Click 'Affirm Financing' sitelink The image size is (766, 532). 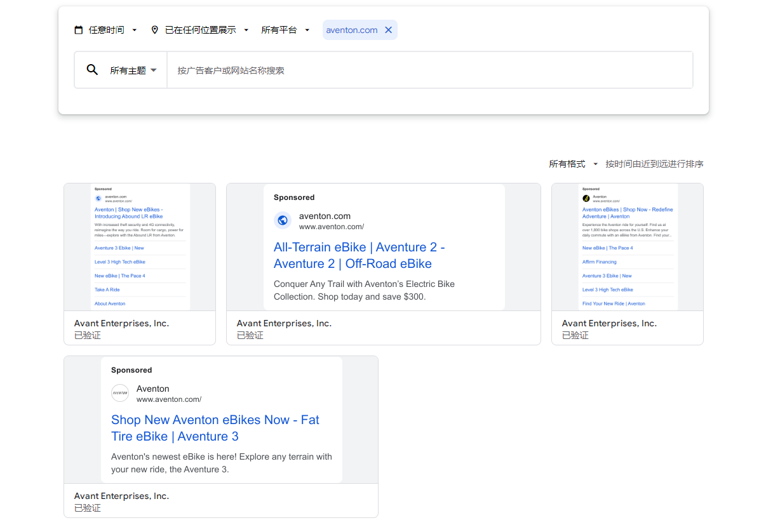tap(600, 262)
